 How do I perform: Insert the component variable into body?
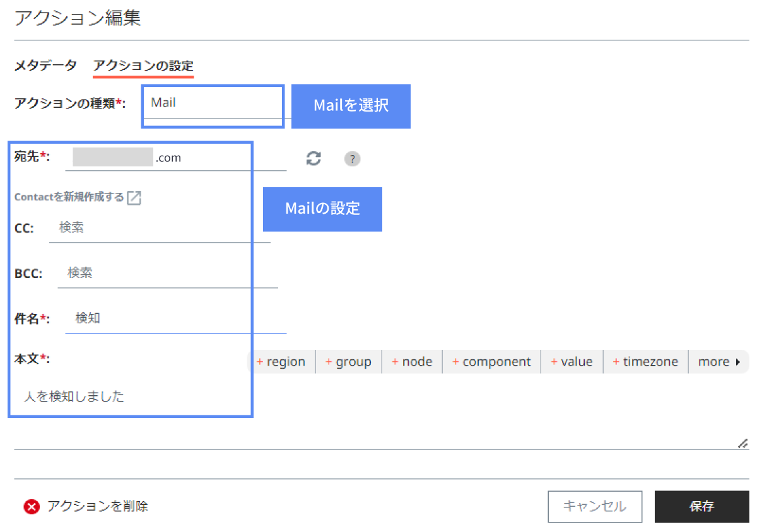point(491,361)
